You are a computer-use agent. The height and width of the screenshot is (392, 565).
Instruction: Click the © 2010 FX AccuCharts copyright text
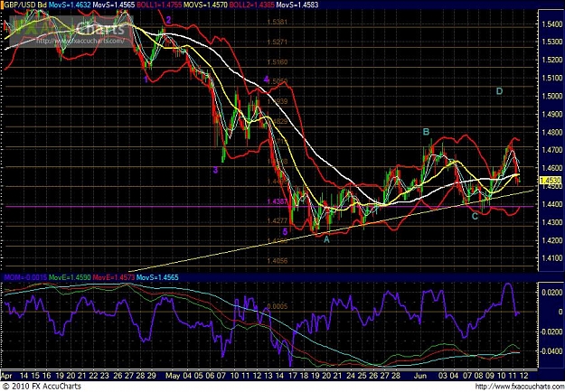[41, 387]
